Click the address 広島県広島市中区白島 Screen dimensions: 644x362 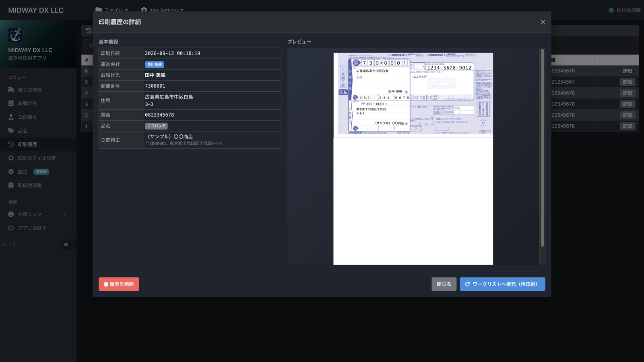pyautogui.click(x=169, y=97)
